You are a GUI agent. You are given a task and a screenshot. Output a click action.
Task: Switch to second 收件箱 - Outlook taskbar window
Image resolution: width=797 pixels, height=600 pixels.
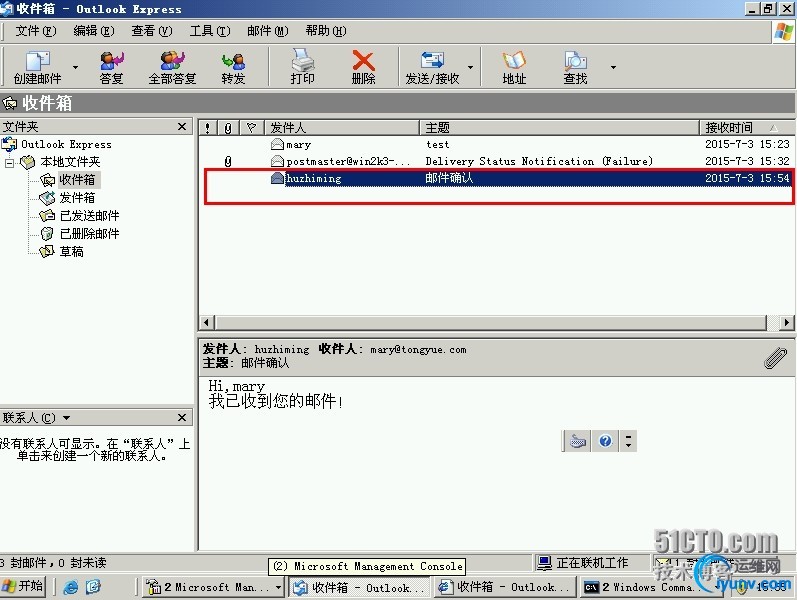tap(505, 587)
